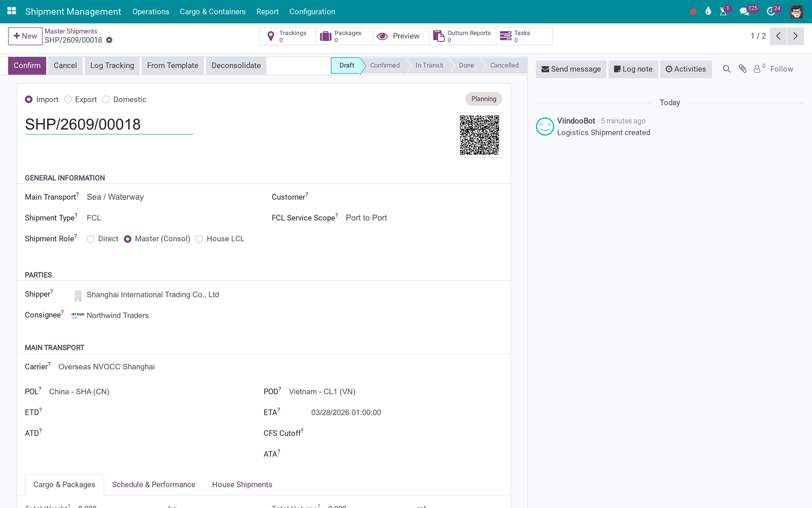Open Tasks smart button
Screen dimensions: 812x508
coord(524,36)
